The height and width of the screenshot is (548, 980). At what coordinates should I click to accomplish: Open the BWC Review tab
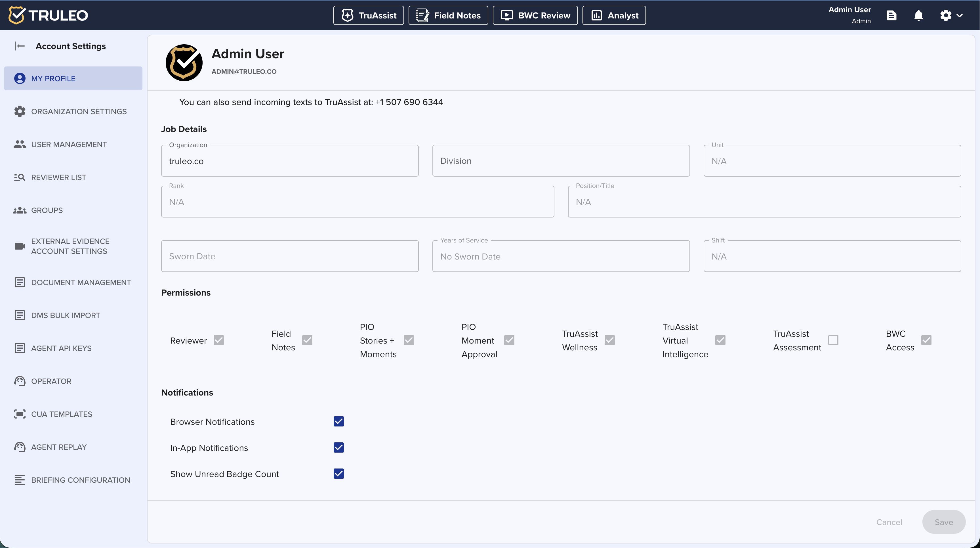click(535, 15)
